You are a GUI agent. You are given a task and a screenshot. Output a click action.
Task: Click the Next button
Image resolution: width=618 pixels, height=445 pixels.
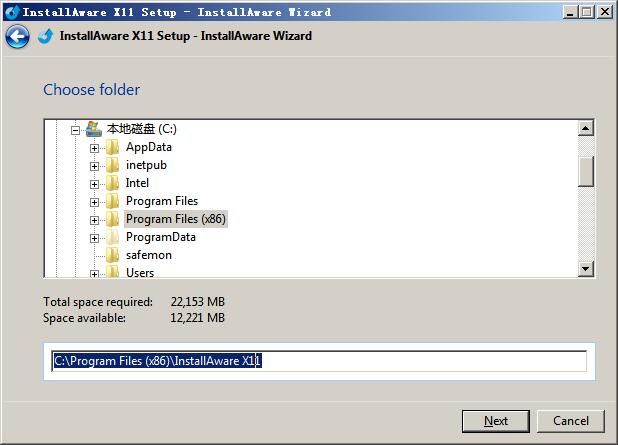coord(495,421)
